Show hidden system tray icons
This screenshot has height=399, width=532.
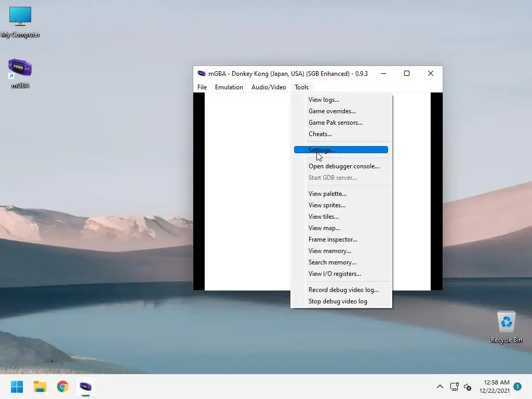[x=440, y=387]
